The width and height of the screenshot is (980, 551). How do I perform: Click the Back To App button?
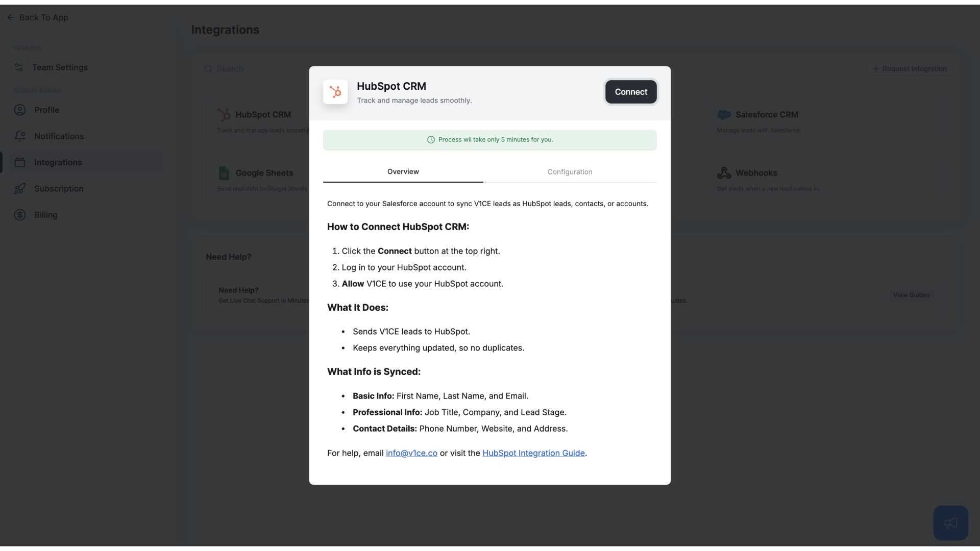tap(37, 16)
